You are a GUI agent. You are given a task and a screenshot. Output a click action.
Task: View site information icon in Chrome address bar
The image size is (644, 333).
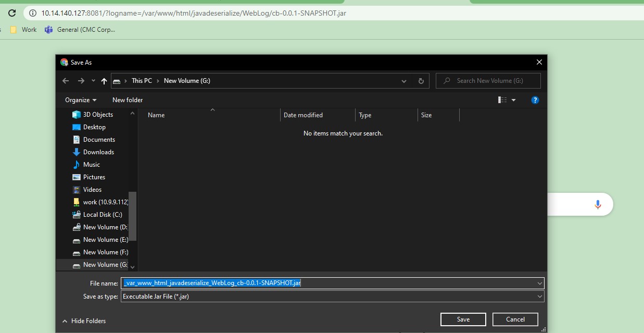coord(32,13)
